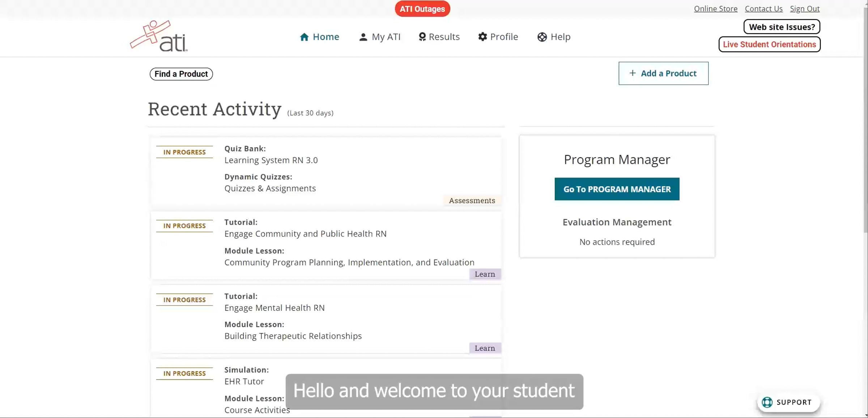Image resolution: width=868 pixels, height=418 pixels.
Task: Click the ATI logo
Action: tap(159, 36)
